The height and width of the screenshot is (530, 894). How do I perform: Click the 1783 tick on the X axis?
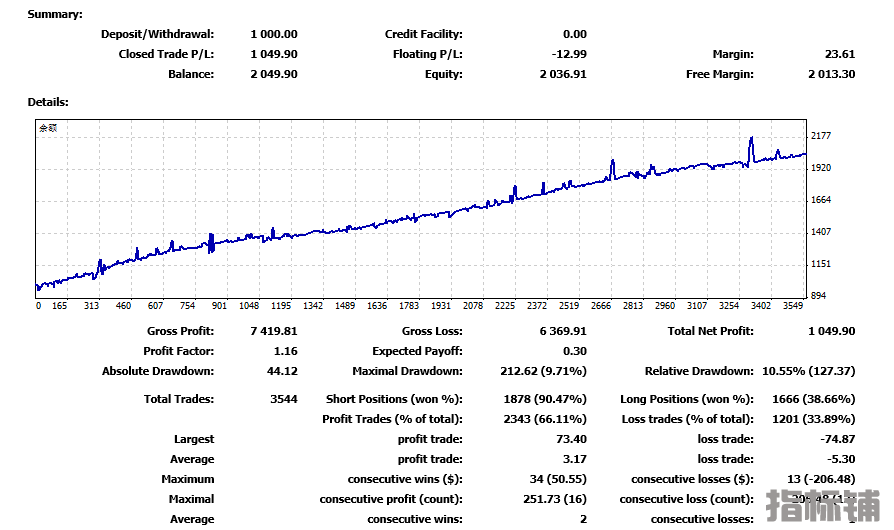(408, 306)
